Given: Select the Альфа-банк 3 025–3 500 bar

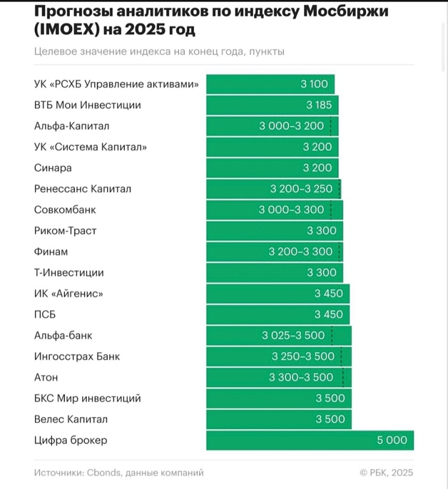Looking at the screenshot, I should pos(278,336).
